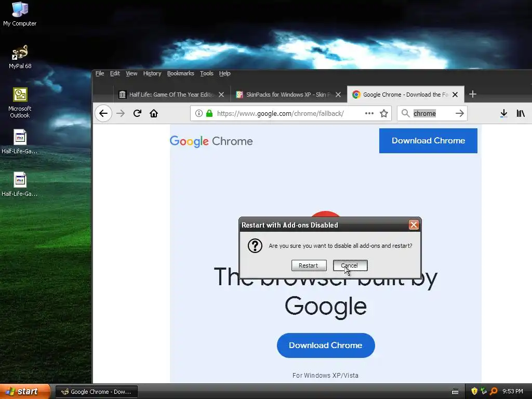Open the Edit menu
This screenshot has width=532, height=399.
115,73
